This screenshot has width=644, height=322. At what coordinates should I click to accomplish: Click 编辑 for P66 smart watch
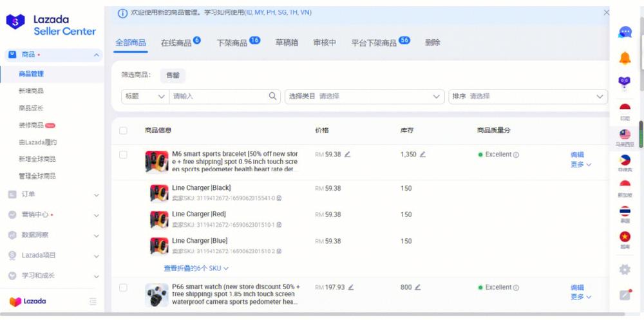point(577,287)
